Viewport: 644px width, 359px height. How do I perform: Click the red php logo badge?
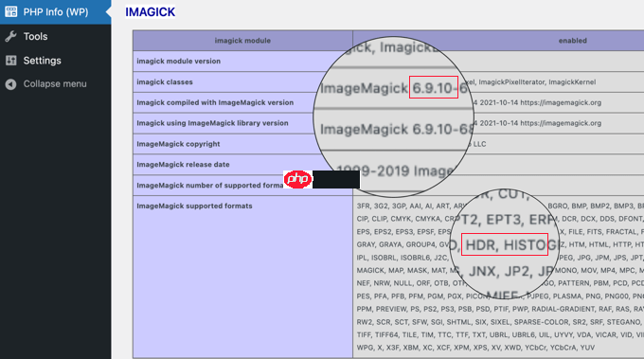(x=297, y=180)
